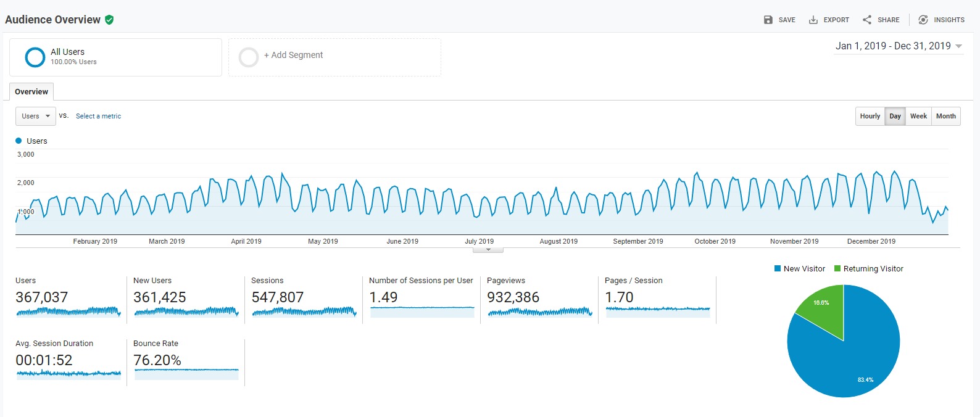Image resolution: width=980 pixels, height=417 pixels.
Task: Click the Share icon
Action: click(x=867, y=20)
